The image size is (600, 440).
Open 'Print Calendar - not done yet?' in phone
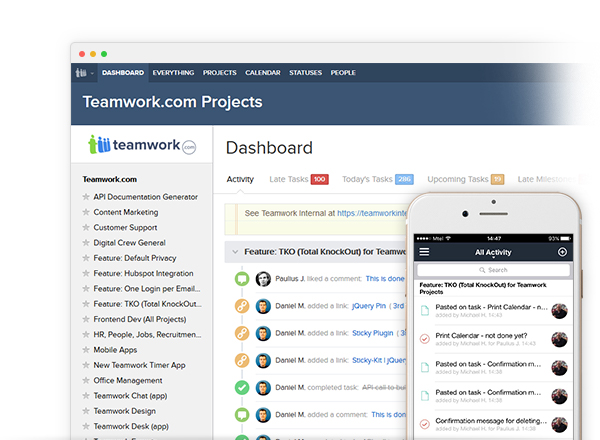click(x=481, y=336)
